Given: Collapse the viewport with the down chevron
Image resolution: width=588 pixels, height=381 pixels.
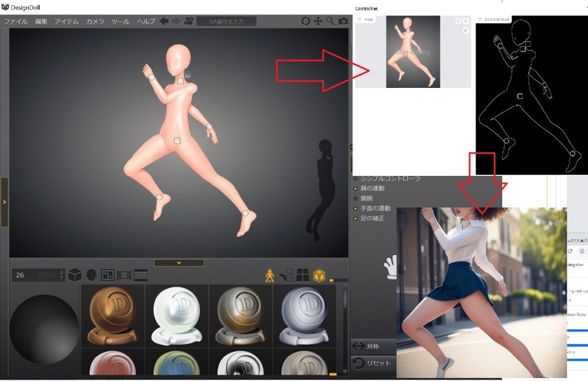Looking at the screenshot, I should click(179, 263).
